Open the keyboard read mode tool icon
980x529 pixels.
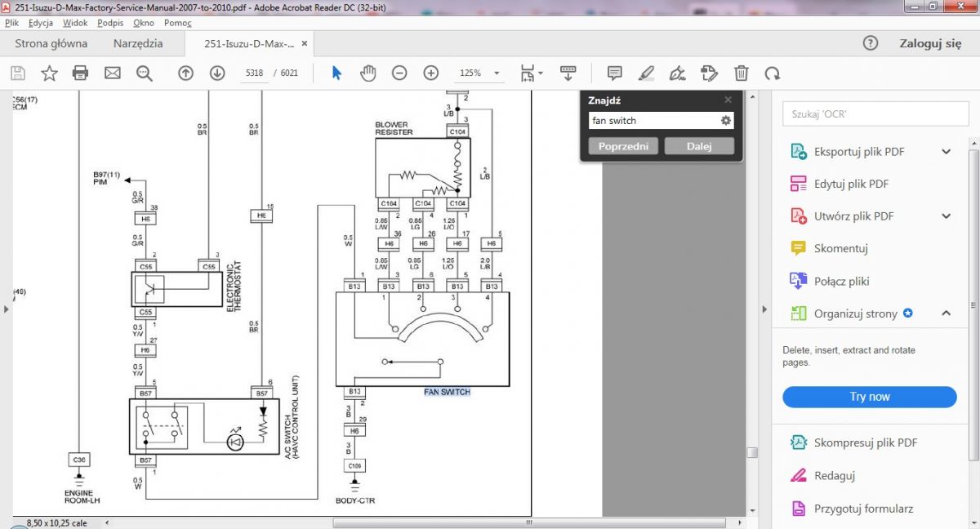pyautogui.click(x=568, y=73)
